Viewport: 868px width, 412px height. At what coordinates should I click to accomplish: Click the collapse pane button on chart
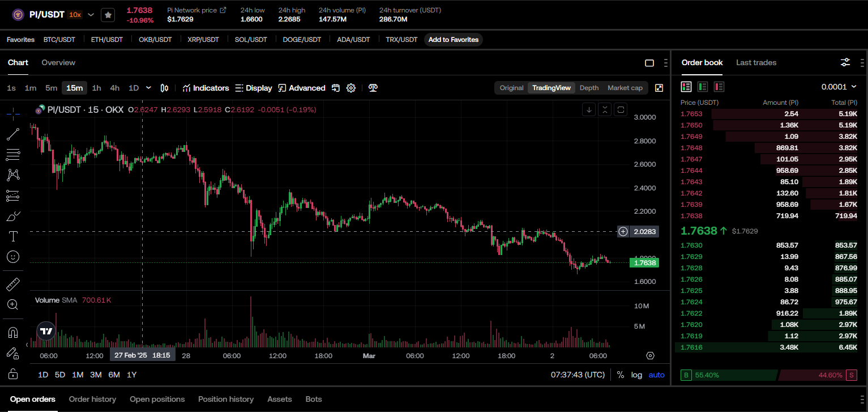(x=605, y=109)
